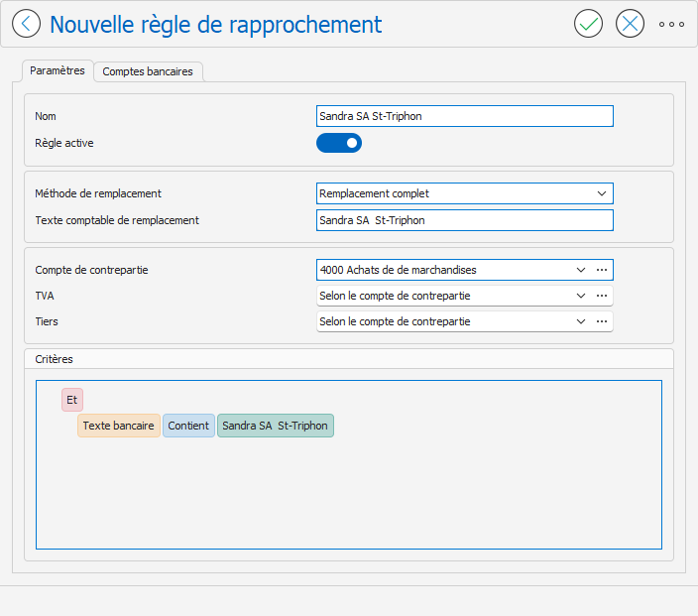Toggle the Règle active switch
Viewport: 698px width, 616px height.
point(339,143)
